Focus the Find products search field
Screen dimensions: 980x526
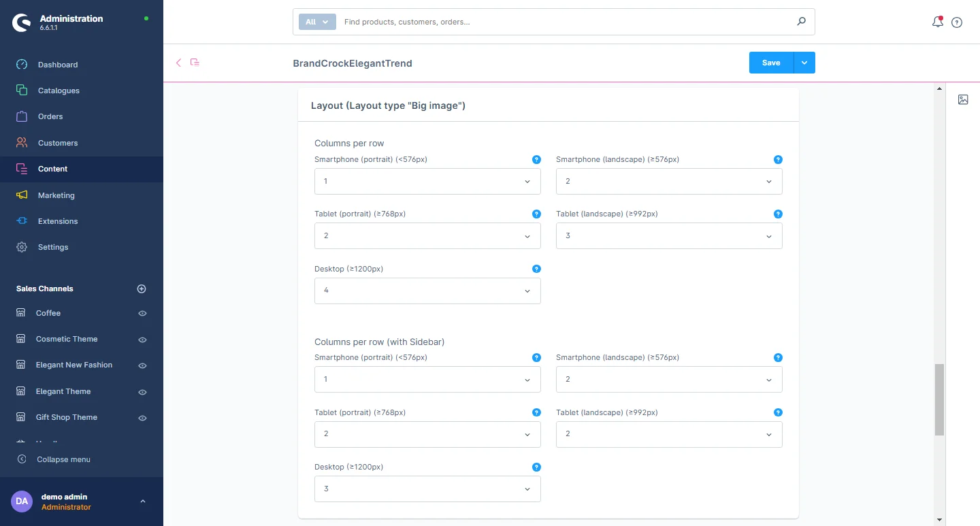click(x=565, y=22)
